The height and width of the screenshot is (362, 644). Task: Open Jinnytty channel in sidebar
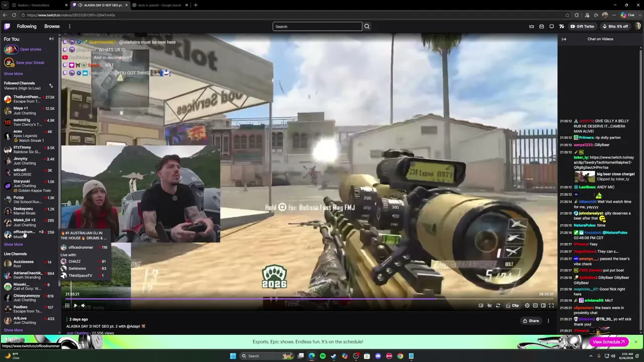tap(30, 161)
